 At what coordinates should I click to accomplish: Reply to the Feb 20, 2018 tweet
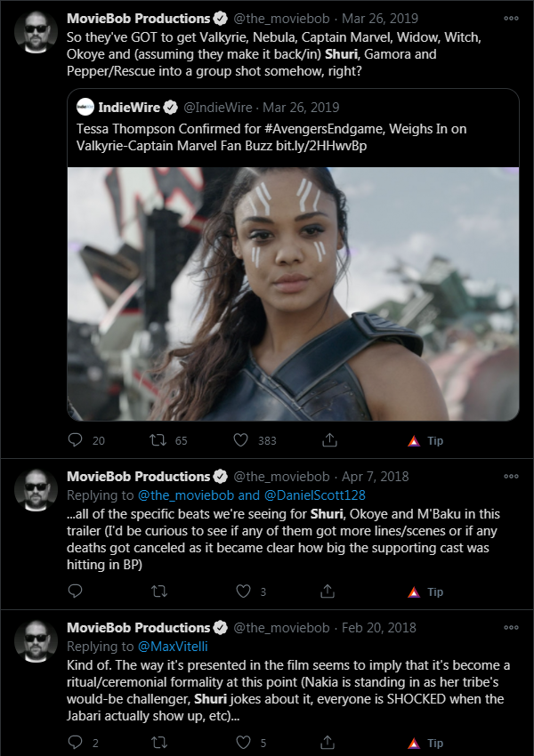pos(76,742)
